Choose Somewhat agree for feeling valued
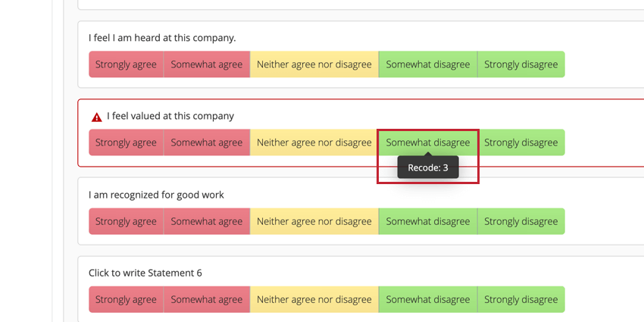644x322 pixels. 207,142
